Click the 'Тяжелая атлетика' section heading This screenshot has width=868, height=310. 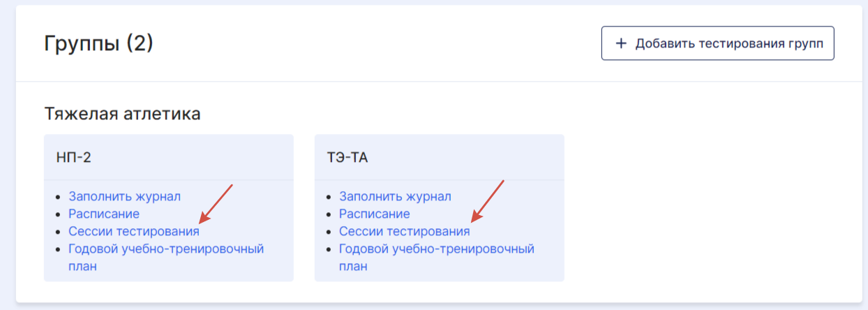(122, 113)
